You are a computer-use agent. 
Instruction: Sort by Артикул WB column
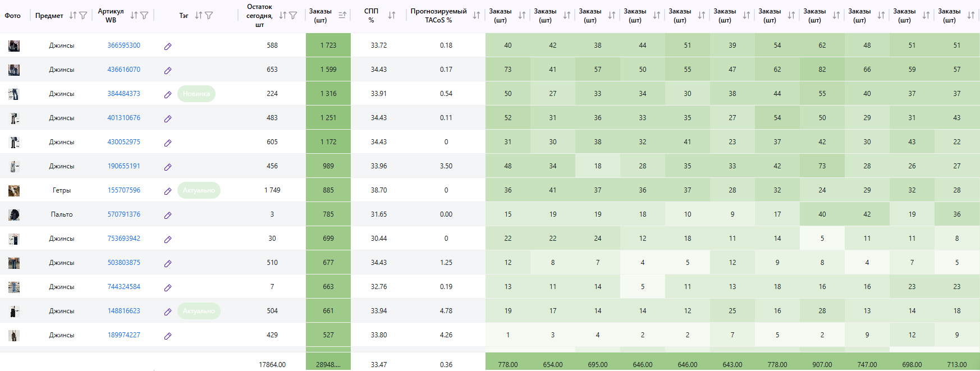point(134,16)
